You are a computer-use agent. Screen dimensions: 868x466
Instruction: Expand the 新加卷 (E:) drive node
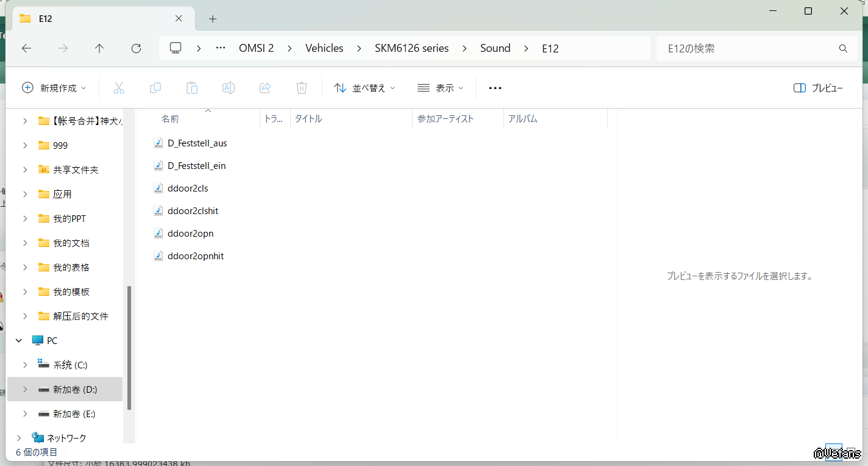tap(25, 414)
